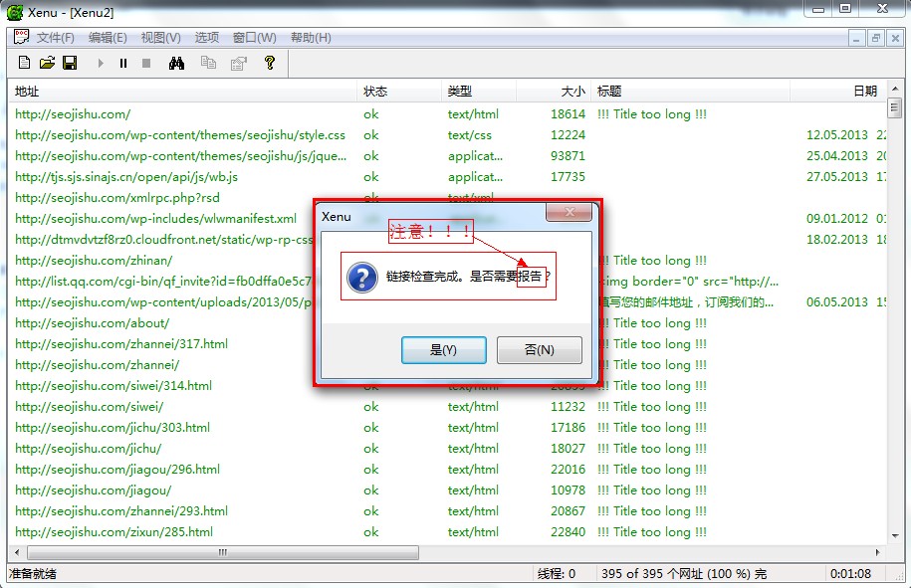911x588 pixels.
Task: Open the 视图(V) menu
Action: click(160, 38)
